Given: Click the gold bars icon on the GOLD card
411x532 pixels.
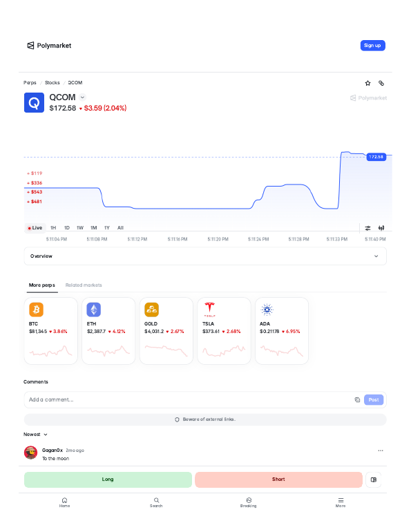Looking at the screenshot, I should (151, 310).
